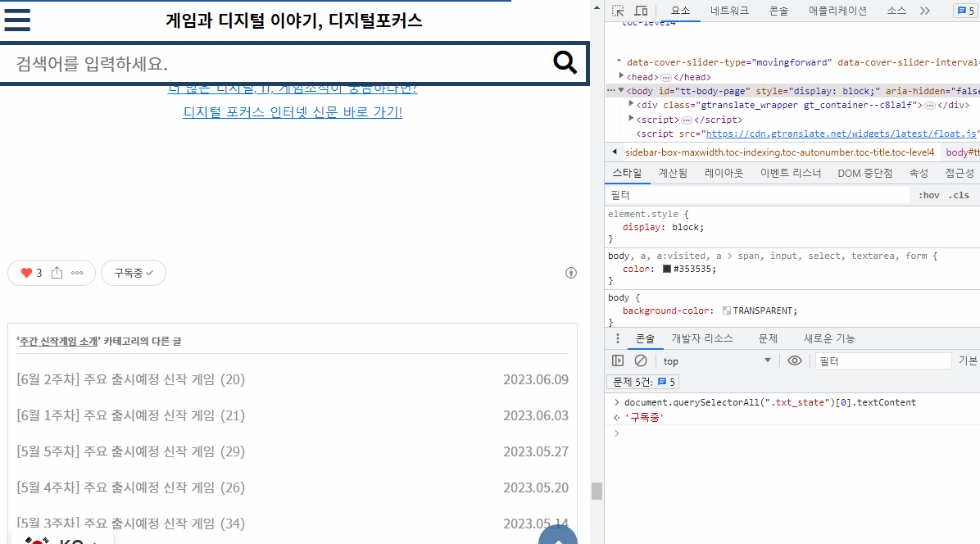Image resolution: width=980 pixels, height=544 pixels.
Task: Open the cdn.gtranslate.net float.js script link
Action: 841,134
